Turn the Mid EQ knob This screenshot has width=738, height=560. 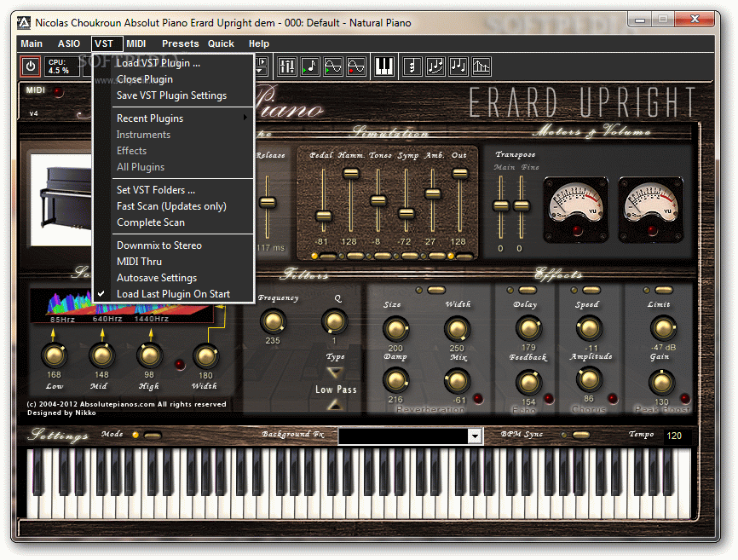click(101, 355)
